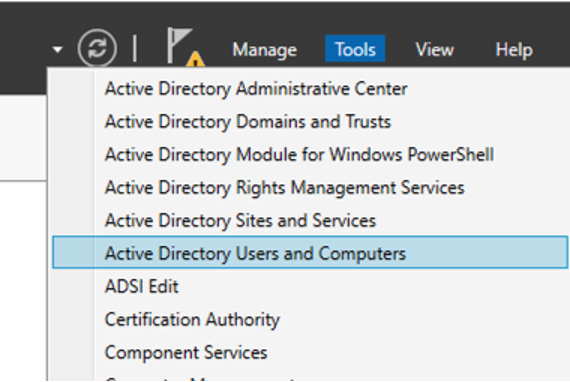The image size is (570, 382).
Task: Open ADSI Edit from Tools list
Action: pos(310,286)
